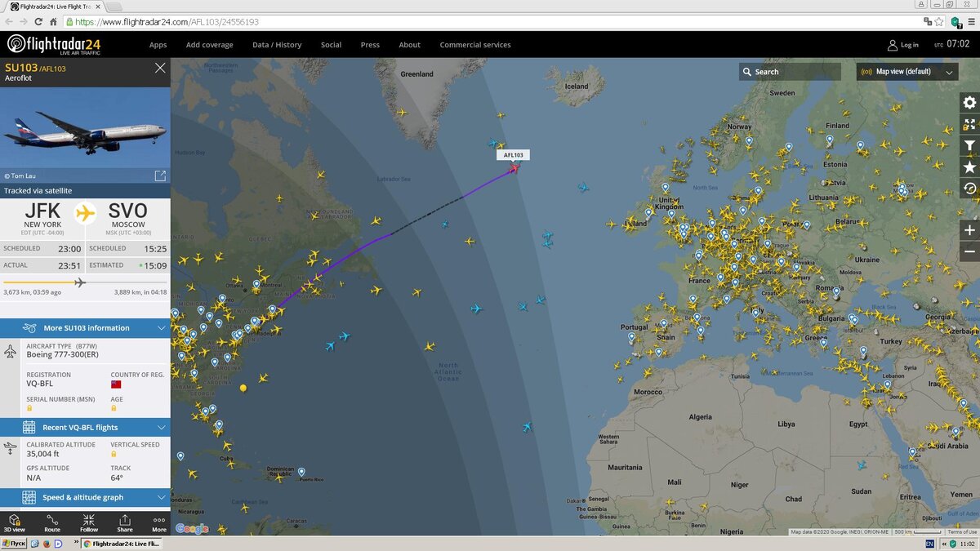Click the Log in link

tap(903, 45)
